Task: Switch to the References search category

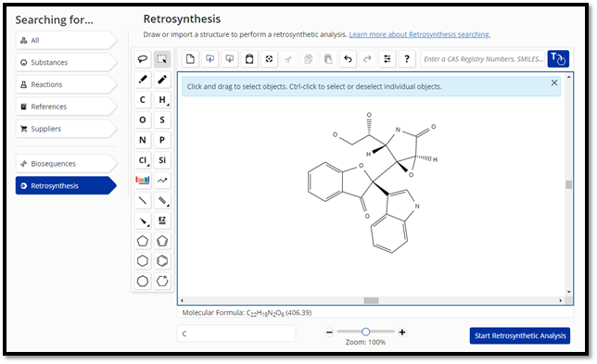Action: [66, 107]
